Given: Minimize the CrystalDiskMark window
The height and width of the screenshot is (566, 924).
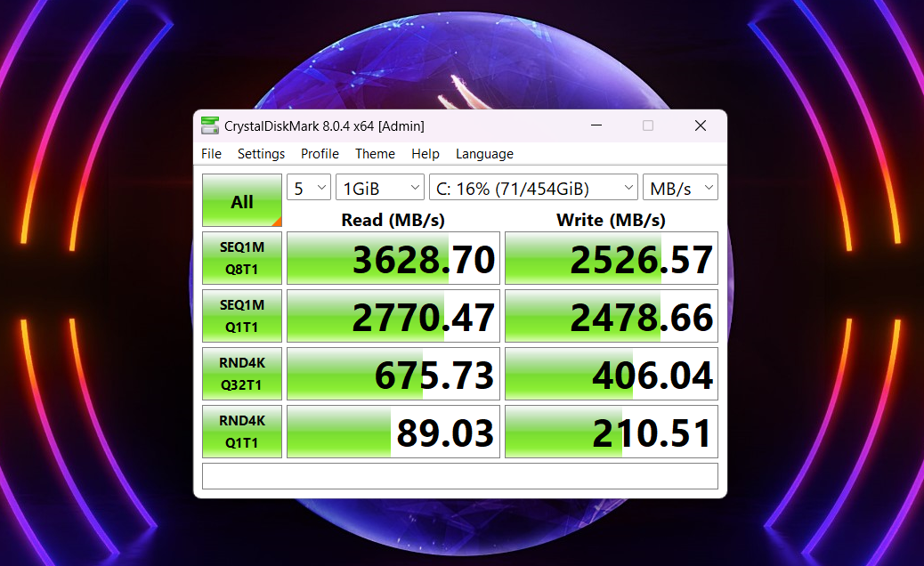Looking at the screenshot, I should tap(596, 125).
